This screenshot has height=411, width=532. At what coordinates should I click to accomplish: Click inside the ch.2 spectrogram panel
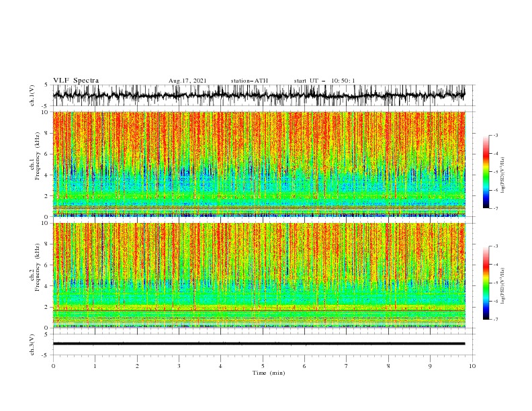click(259, 275)
